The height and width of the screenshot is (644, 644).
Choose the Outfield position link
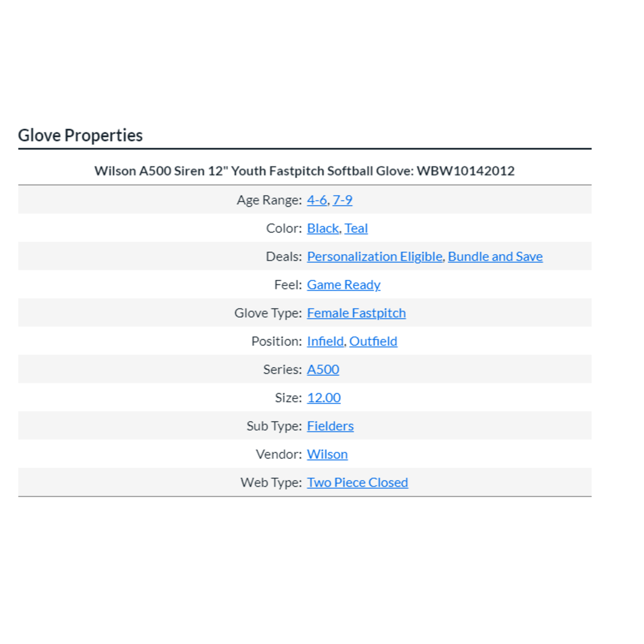point(373,341)
